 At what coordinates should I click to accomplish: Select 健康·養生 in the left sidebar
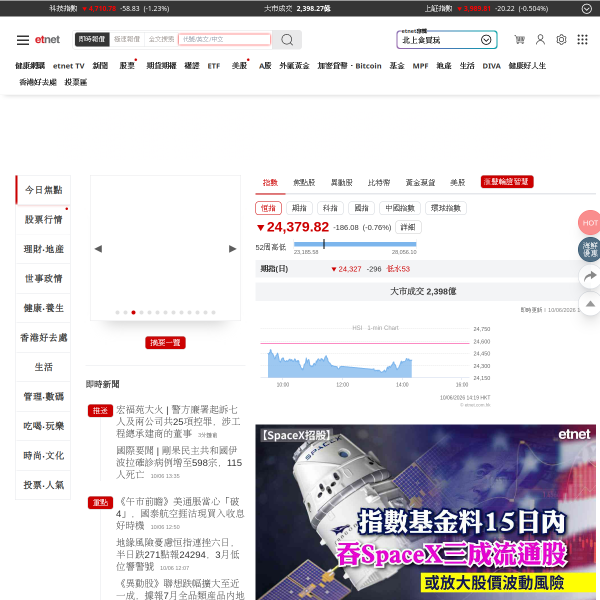[x=43, y=308]
